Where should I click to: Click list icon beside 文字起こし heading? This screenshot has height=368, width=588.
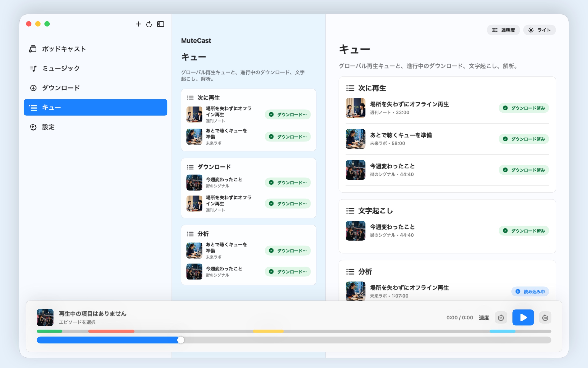350,211
